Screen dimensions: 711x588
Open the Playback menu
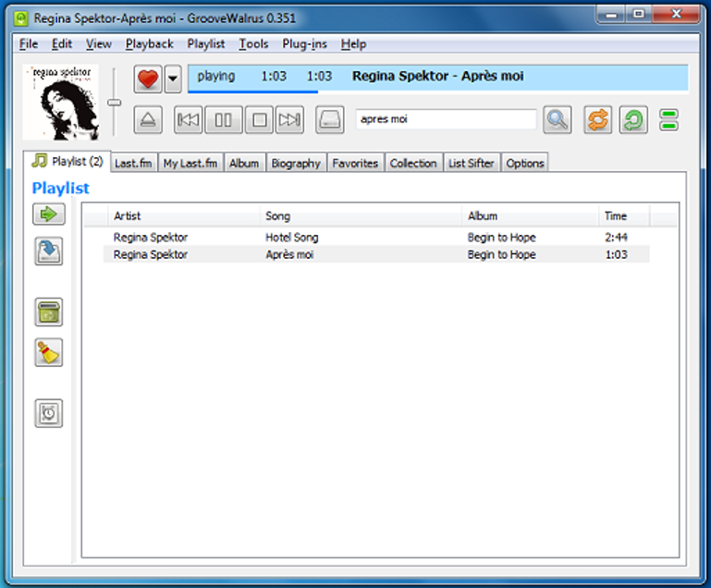[x=150, y=44]
